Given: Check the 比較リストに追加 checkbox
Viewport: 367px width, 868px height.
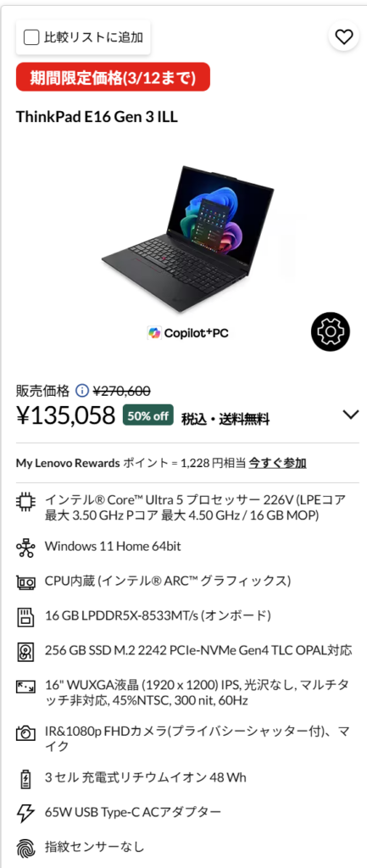Looking at the screenshot, I should pyautogui.click(x=31, y=37).
